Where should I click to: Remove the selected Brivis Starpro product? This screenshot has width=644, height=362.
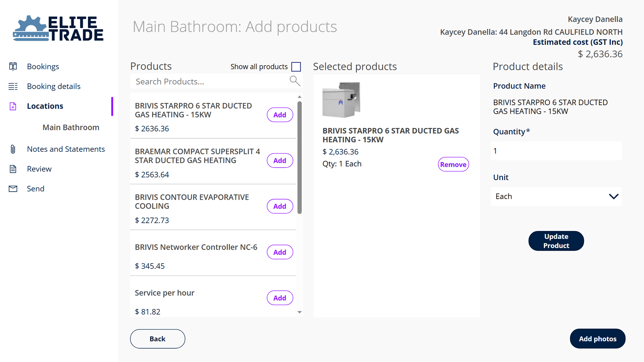[453, 165]
